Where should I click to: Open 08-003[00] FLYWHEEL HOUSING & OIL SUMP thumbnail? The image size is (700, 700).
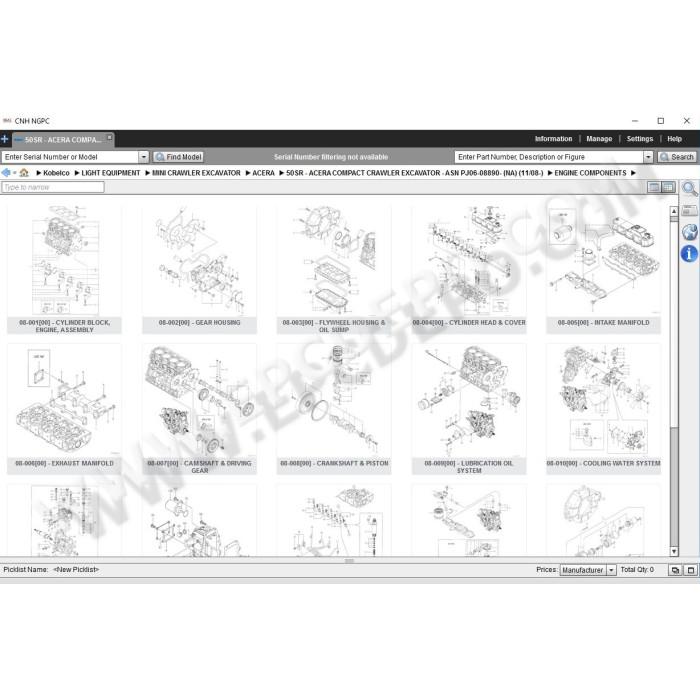click(334, 269)
